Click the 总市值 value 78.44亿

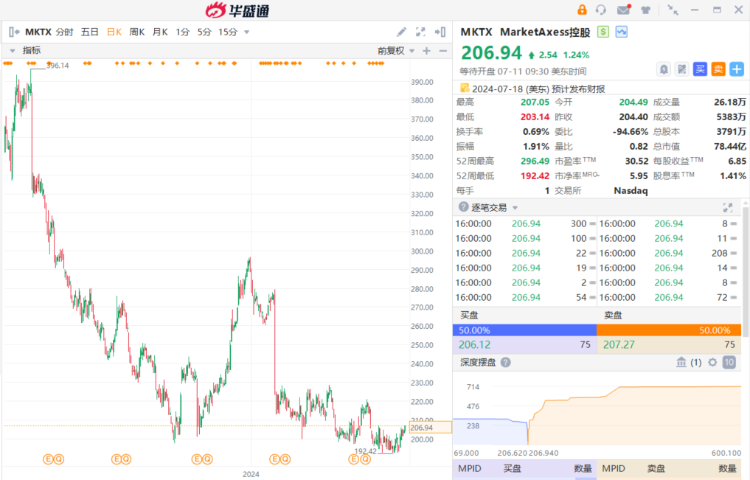point(730,146)
